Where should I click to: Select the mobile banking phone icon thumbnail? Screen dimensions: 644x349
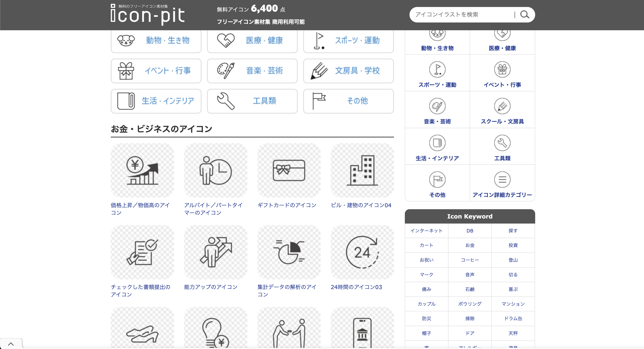(x=362, y=328)
